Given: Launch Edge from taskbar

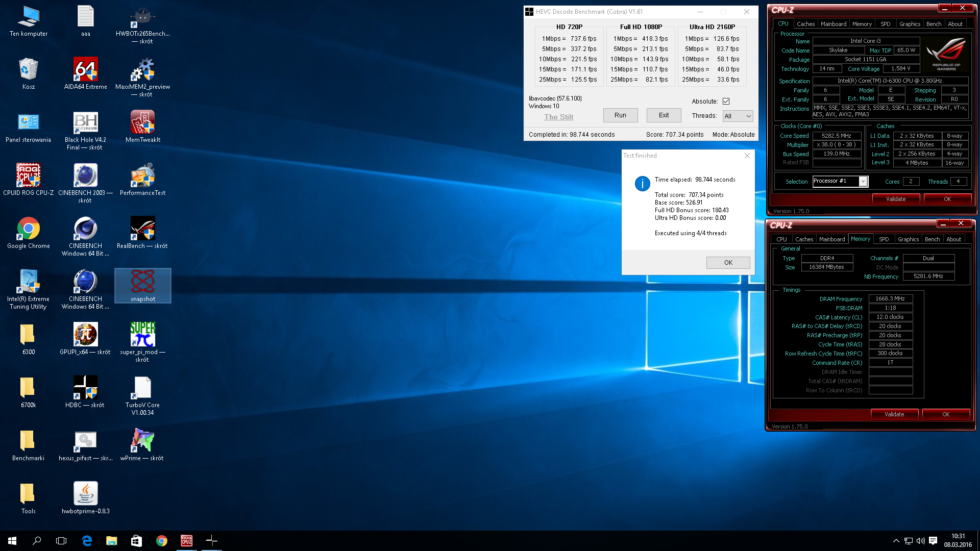Looking at the screenshot, I should pyautogui.click(x=87, y=541).
